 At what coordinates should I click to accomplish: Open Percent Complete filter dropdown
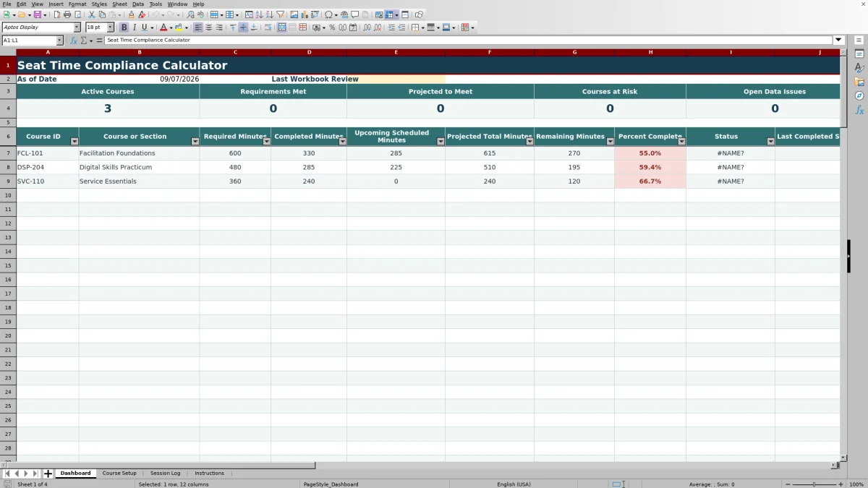pyautogui.click(x=681, y=142)
